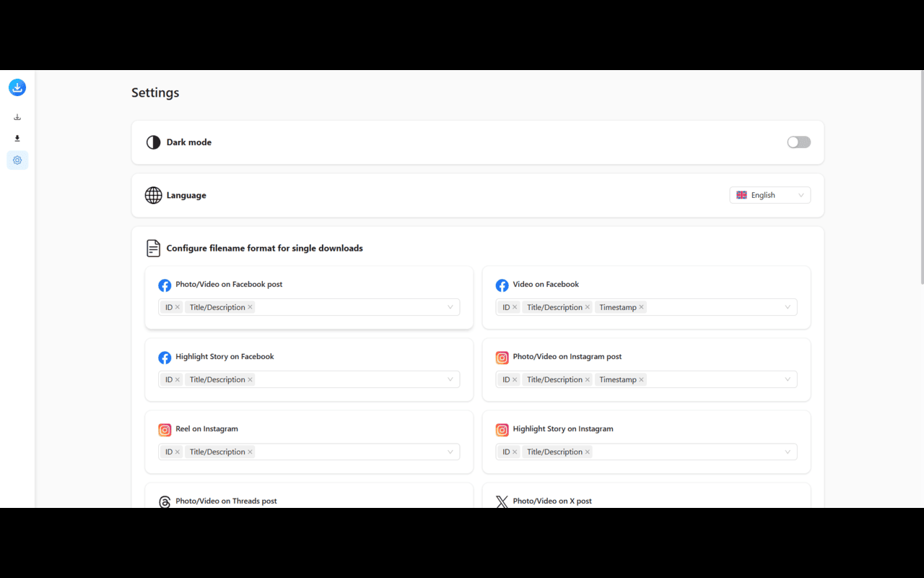The width and height of the screenshot is (924, 578).
Task: Click empty input area in Reel on Instagram field
Action: 350,452
